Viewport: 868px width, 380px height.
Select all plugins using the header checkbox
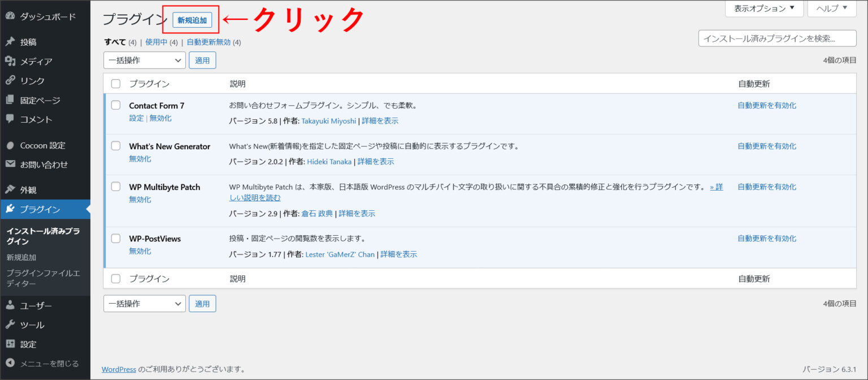coord(116,83)
